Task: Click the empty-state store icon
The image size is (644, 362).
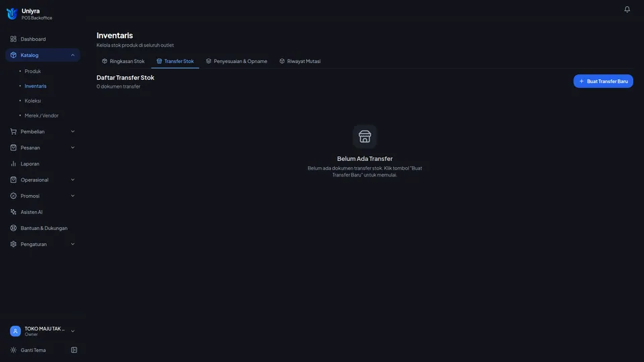Action: coord(365,136)
